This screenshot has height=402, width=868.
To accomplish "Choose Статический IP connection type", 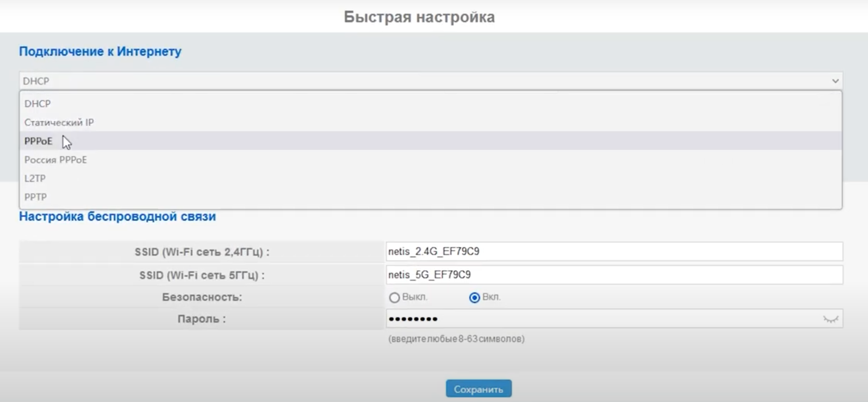I will [431, 122].
